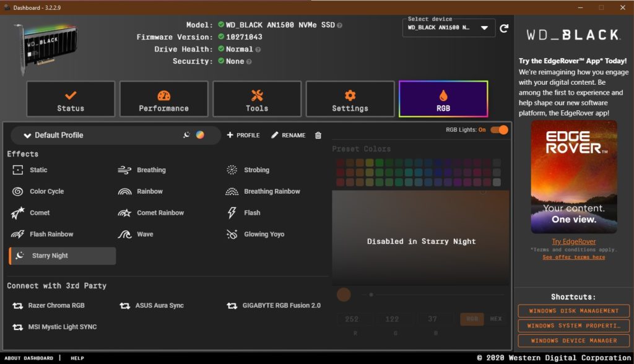Refresh the device list
The height and width of the screenshot is (364, 634).
504,28
